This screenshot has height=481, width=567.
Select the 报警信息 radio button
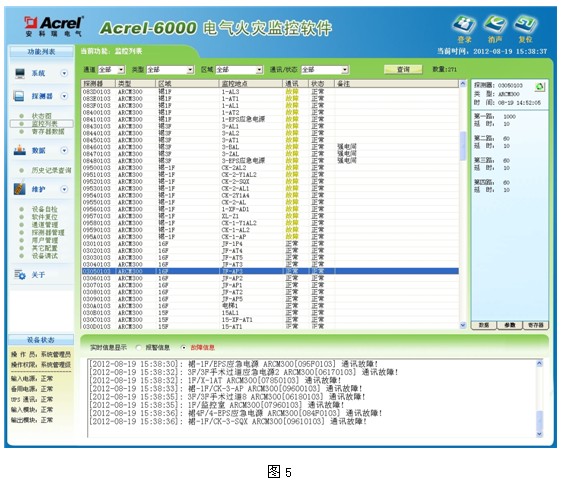point(138,348)
